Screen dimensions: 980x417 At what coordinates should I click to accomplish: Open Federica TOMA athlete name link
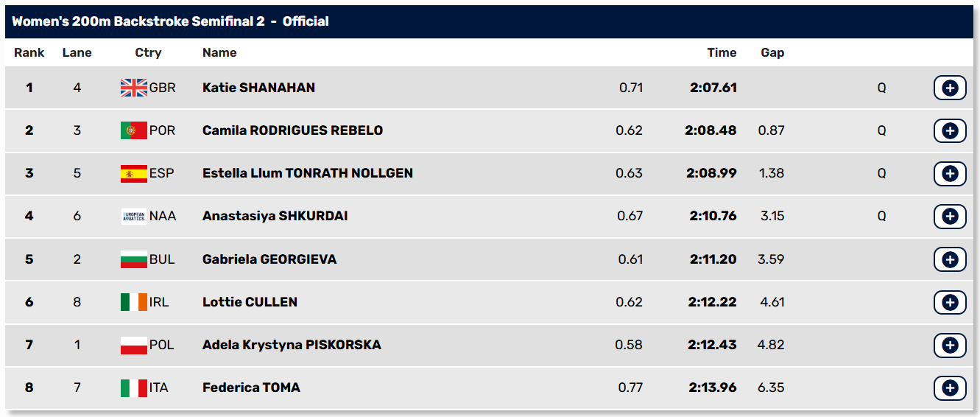tap(251, 388)
